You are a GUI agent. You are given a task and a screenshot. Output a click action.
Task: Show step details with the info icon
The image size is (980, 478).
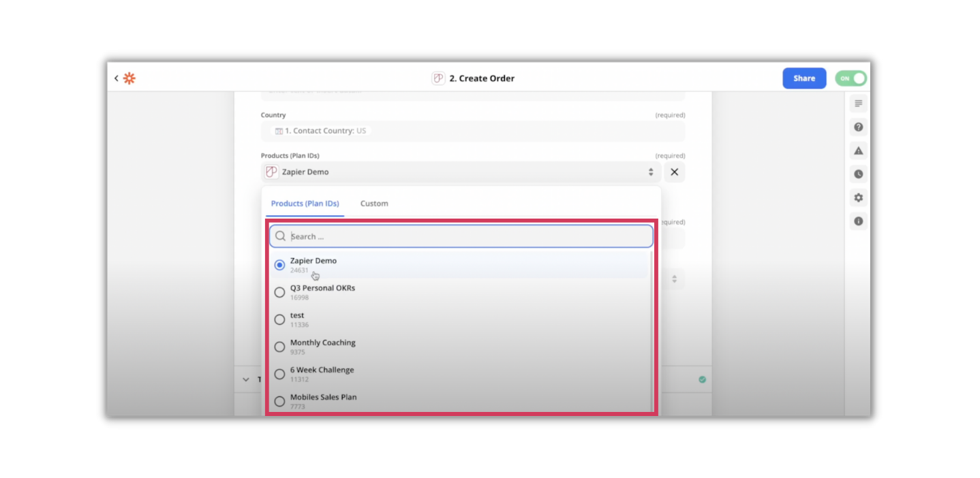(858, 221)
